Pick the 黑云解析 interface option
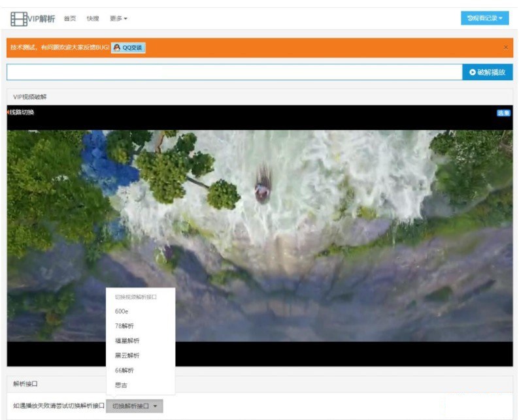 (127, 355)
